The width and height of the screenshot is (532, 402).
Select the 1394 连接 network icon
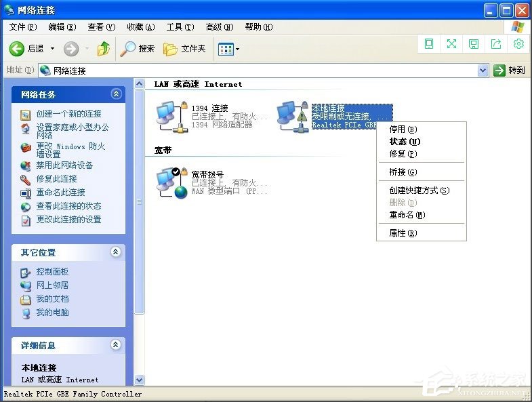point(172,117)
